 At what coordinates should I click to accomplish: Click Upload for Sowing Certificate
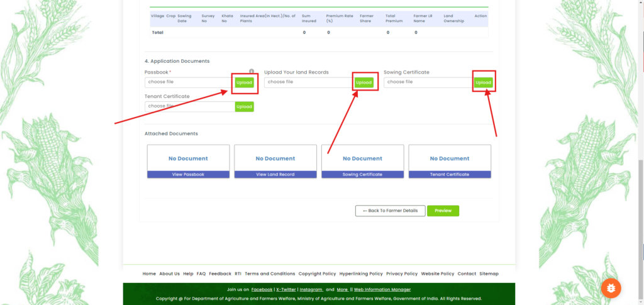pyautogui.click(x=483, y=82)
